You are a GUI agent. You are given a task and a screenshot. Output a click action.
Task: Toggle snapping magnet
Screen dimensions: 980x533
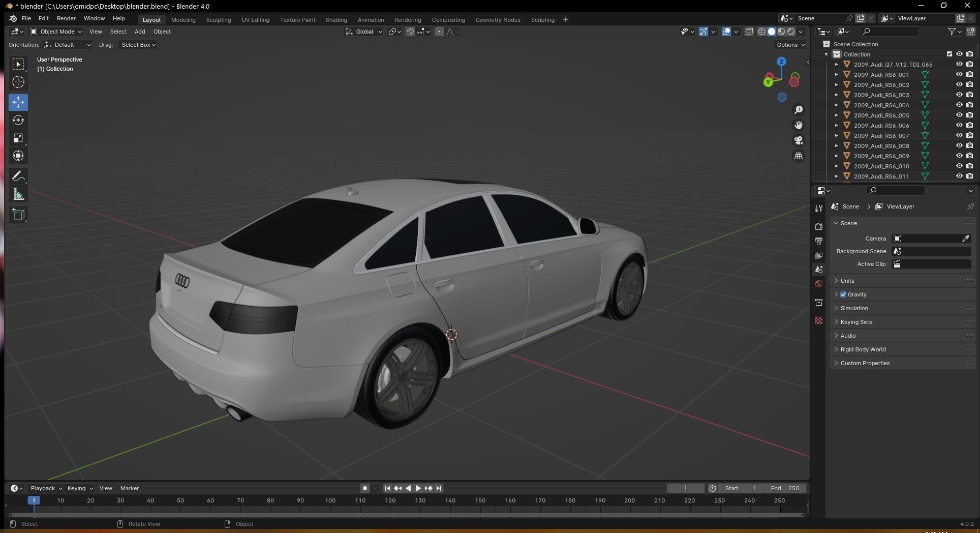tap(410, 32)
